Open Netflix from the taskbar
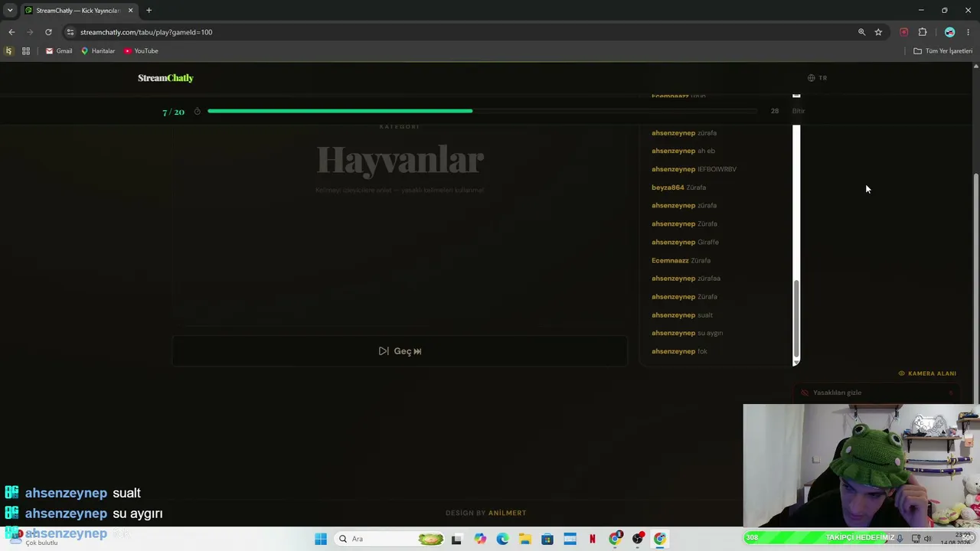The width and height of the screenshot is (980, 551). tap(593, 539)
